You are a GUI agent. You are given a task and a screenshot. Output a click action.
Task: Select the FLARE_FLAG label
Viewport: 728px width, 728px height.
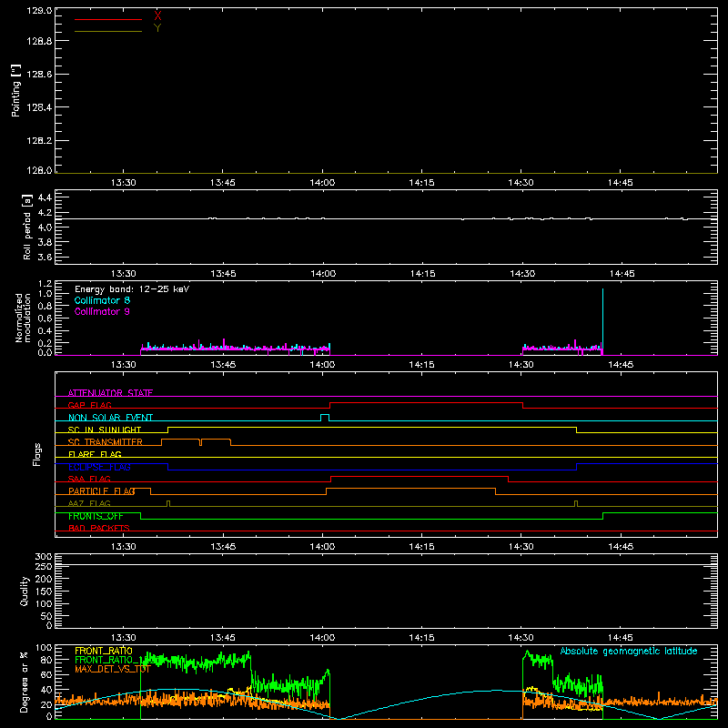[x=95, y=454]
